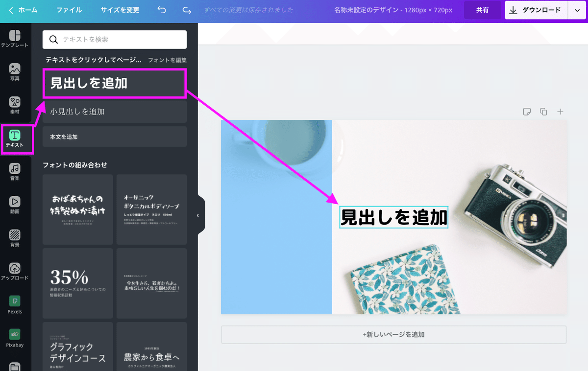Image resolution: width=588 pixels, height=371 pixels.
Task: Click the undo arrow icon
Action: pyautogui.click(x=162, y=10)
